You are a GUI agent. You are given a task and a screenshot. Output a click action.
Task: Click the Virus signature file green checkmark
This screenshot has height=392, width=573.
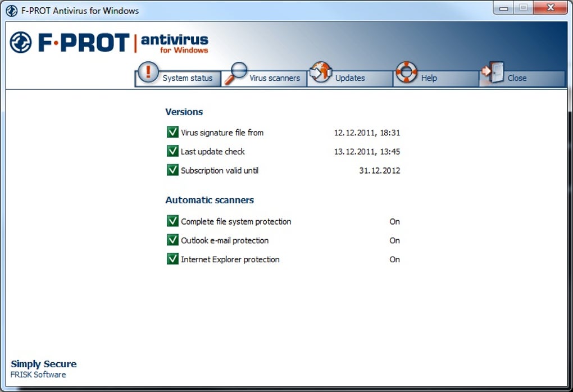click(x=172, y=132)
